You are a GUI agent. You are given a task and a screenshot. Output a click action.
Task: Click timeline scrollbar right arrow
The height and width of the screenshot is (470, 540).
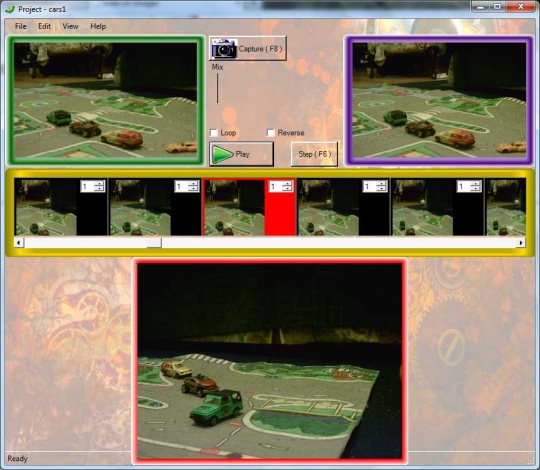(521, 243)
